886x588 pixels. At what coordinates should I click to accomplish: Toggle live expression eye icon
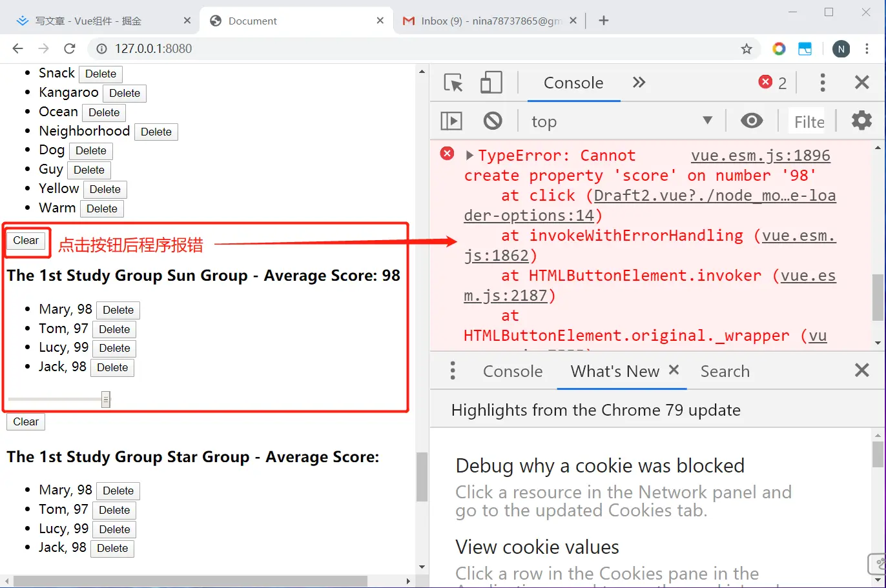coord(752,121)
